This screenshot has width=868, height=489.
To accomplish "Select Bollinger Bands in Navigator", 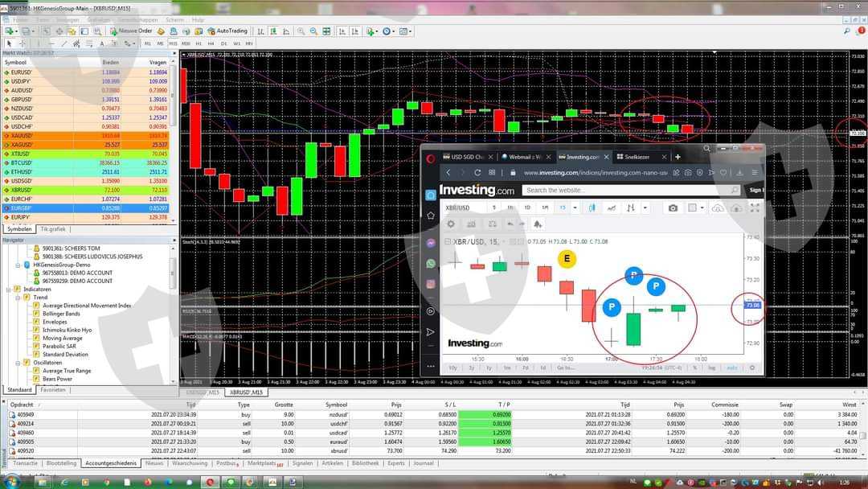I will [63, 314].
